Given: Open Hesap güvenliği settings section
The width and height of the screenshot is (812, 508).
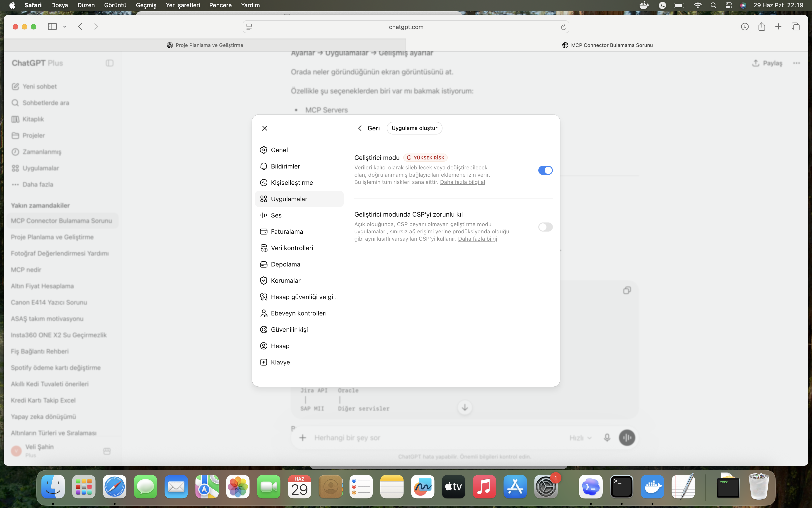Looking at the screenshot, I should (x=299, y=297).
